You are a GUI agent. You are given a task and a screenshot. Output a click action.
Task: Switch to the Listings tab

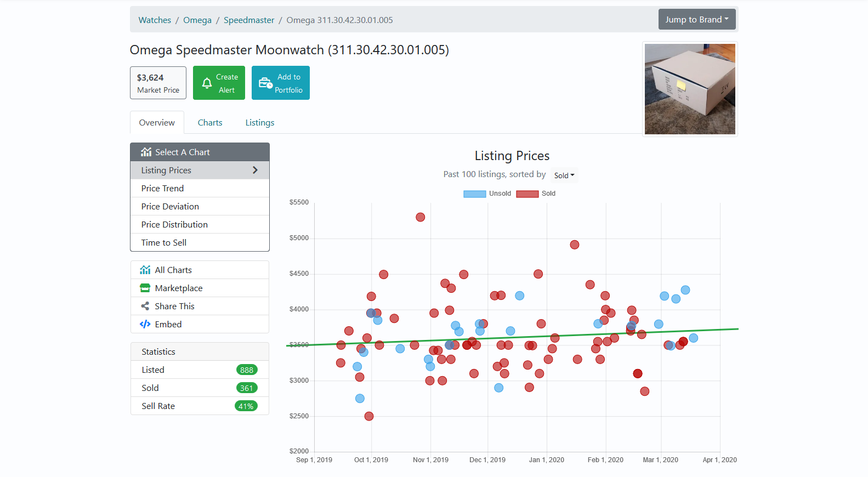click(x=260, y=122)
